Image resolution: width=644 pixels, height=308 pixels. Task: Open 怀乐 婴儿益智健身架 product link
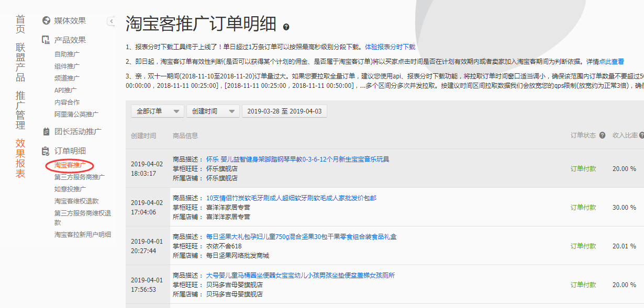pyautogui.click(x=298, y=159)
